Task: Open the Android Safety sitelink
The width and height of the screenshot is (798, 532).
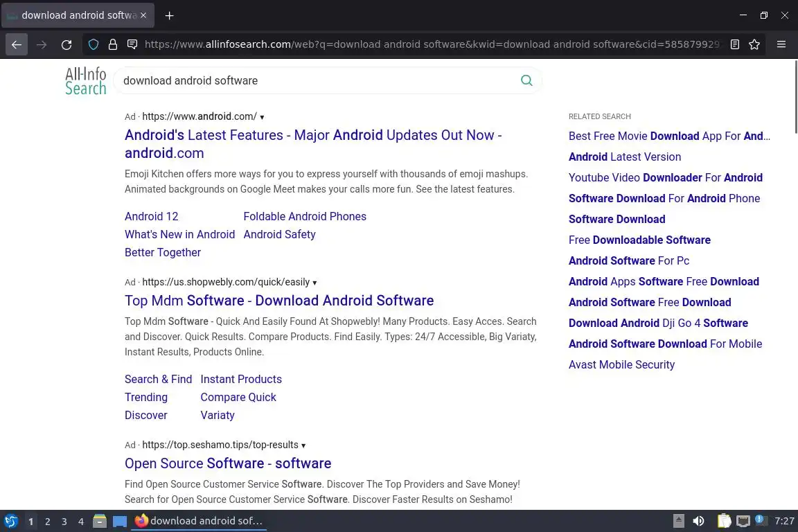Action: pos(279,234)
